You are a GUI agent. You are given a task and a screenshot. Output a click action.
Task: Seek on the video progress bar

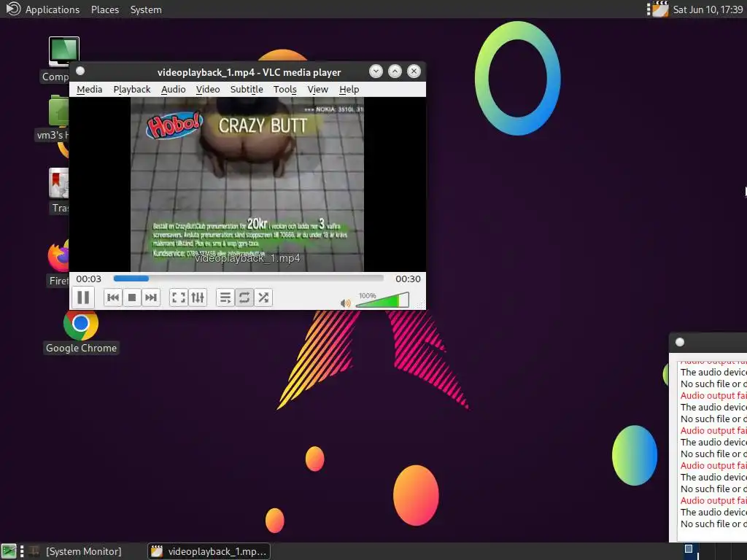248,279
